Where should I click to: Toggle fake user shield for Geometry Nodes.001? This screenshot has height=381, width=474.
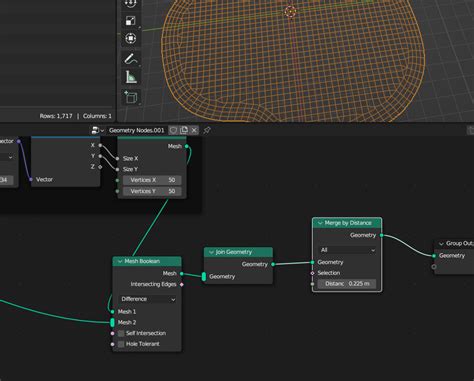coord(173,130)
